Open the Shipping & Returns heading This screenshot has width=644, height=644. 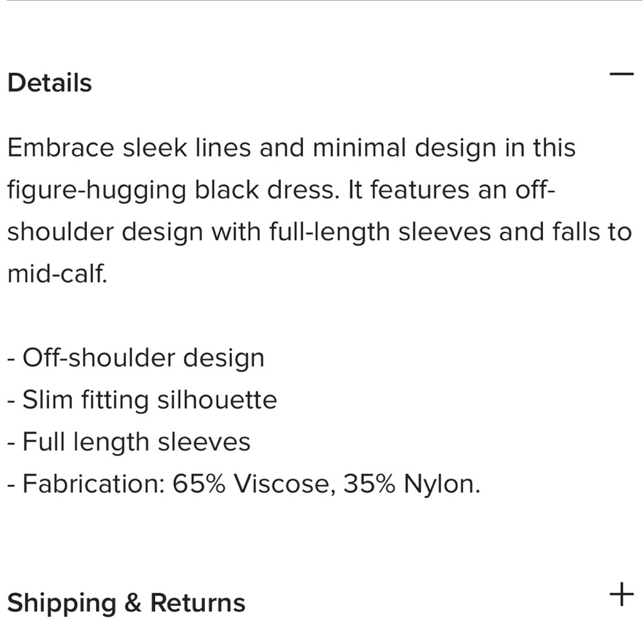pyautogui.click(x=126, y=603)
